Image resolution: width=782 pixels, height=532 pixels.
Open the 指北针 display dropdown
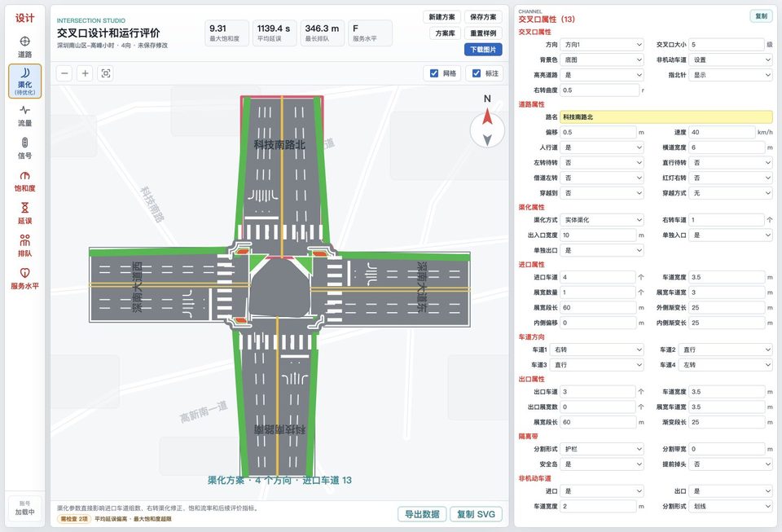731,75
